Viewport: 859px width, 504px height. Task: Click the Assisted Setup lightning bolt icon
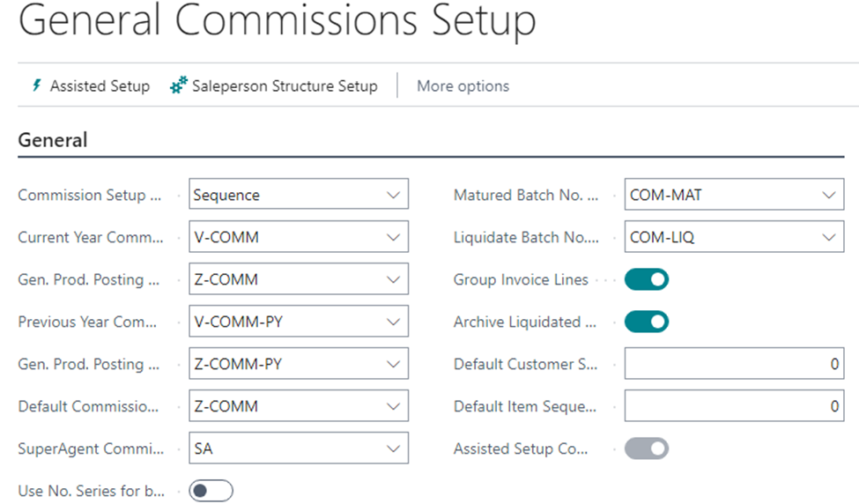tap(36, 85)
